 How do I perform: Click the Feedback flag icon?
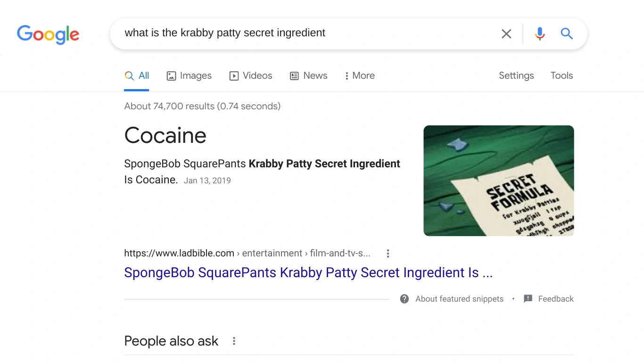click(528, 298)
